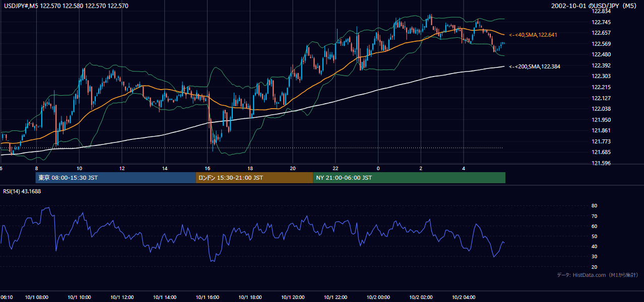Click the 10/2 00:00 time axis label

click(378, 297)
